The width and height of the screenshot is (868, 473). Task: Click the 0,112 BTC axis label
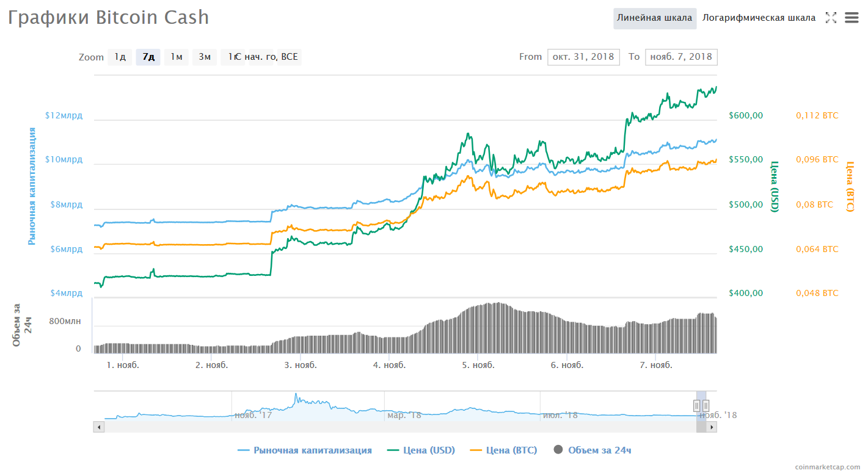click(x=817, y=115)
